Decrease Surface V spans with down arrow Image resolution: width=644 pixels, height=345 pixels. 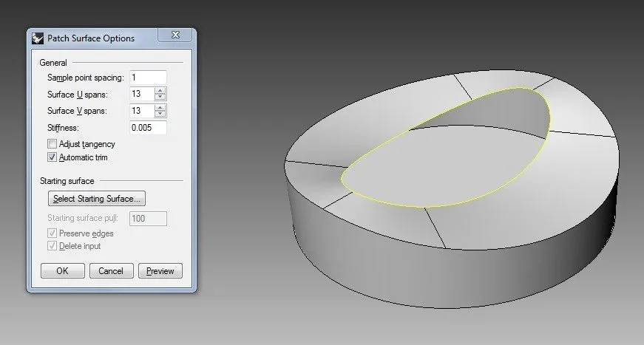tap(160, 114)
